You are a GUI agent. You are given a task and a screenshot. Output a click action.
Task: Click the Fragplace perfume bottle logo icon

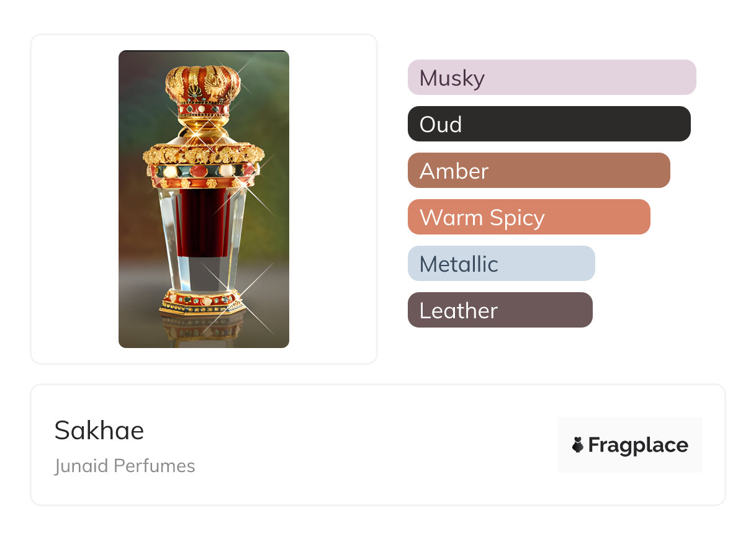pyautogui.click(x=578, y=445)
